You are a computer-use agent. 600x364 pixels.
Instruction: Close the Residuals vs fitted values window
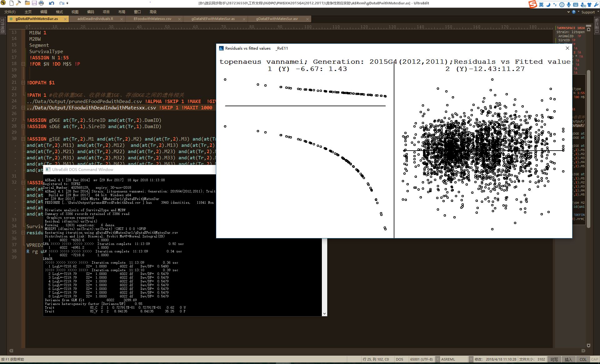(567, 48)
